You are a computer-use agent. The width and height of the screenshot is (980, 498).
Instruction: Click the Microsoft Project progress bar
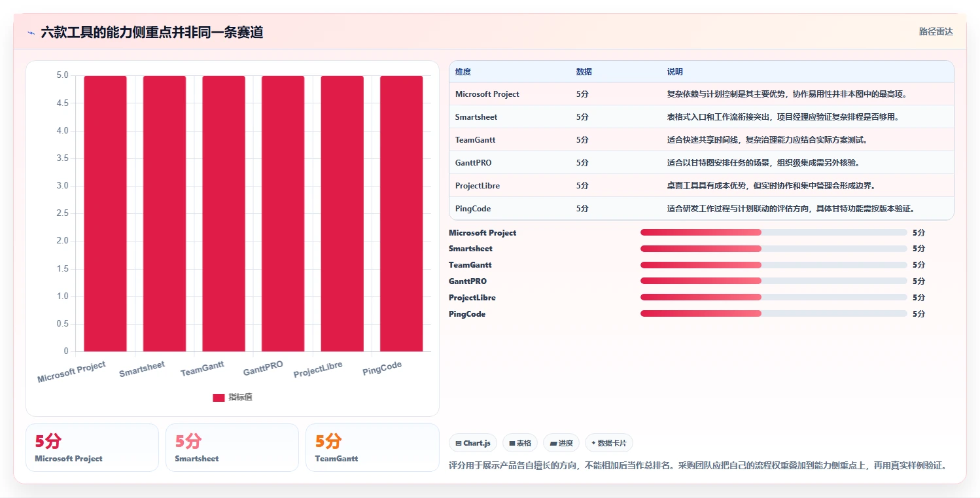pyautogui.click(x=774, y=232)
